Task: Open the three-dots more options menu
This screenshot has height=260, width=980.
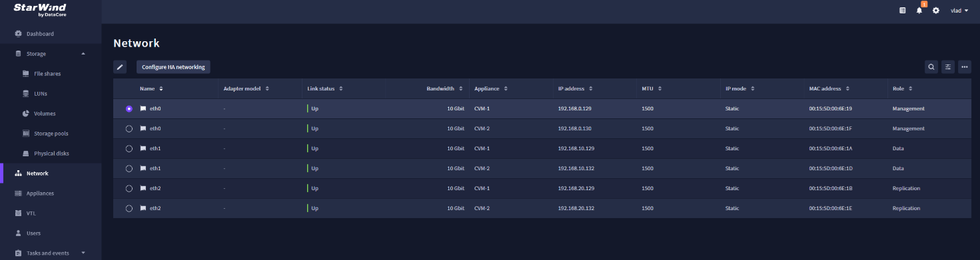Action: [x=964, y=66]
